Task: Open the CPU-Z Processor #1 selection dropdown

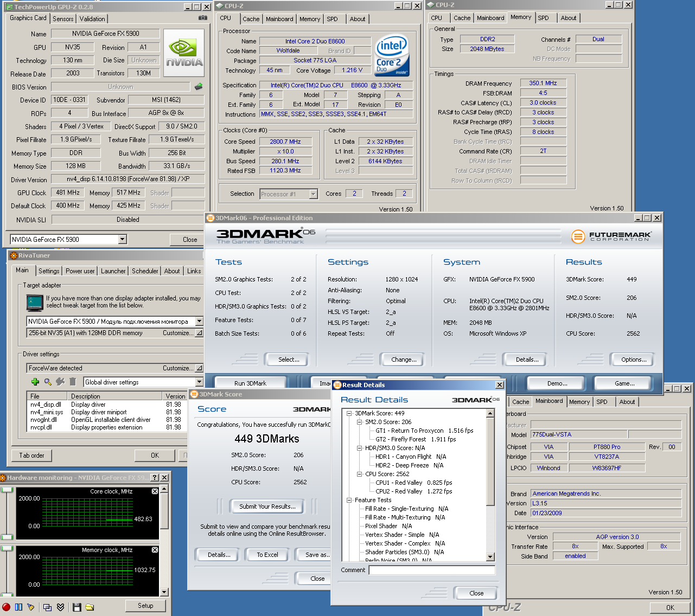Action: pyautogui.click(x=313, y=194)
